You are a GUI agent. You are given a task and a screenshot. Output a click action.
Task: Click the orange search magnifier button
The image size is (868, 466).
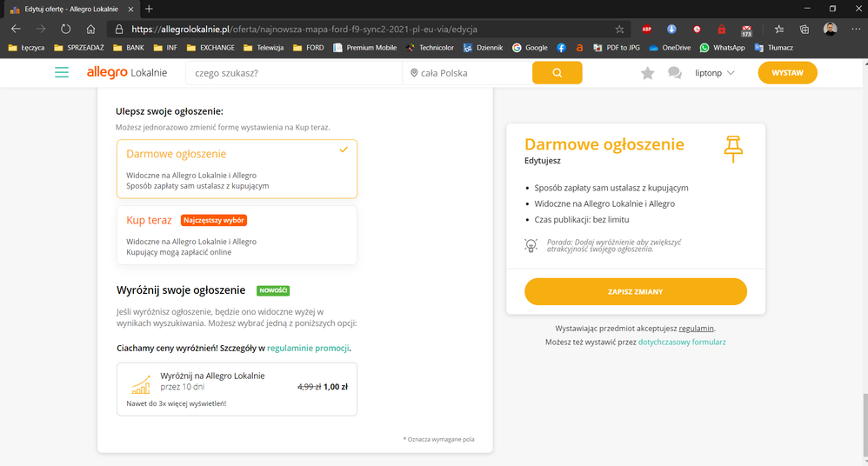(557, 72)
